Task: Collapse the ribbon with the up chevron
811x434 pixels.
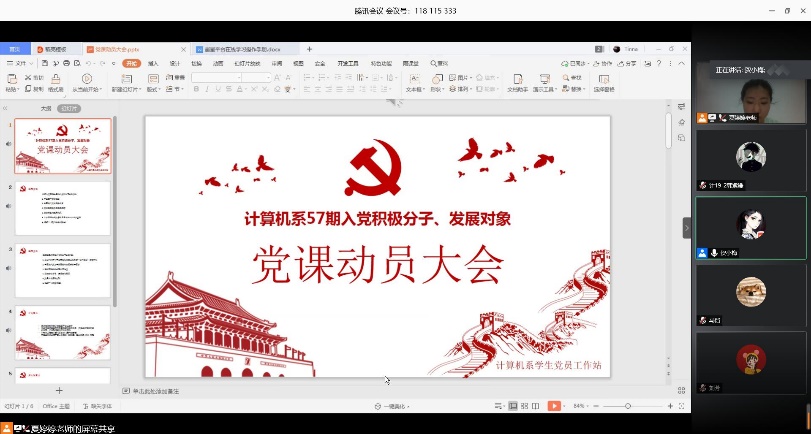Action: click(682, 63)
